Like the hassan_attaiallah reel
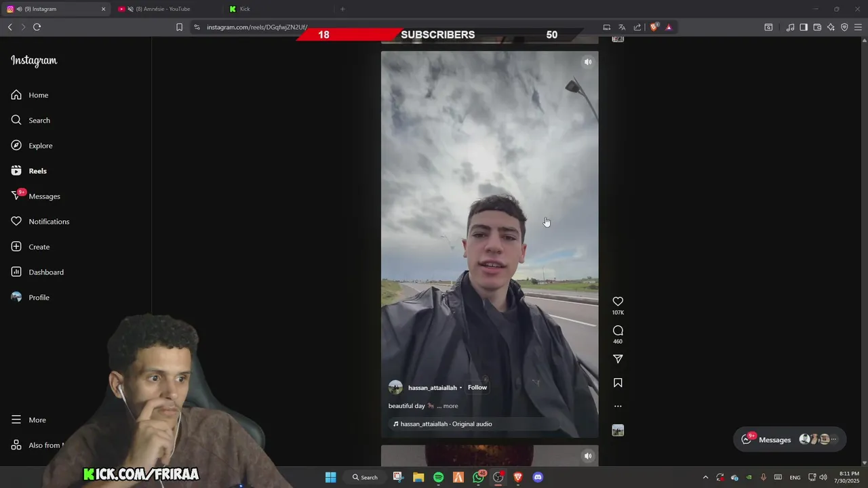Screen dimensions: 868x488 pyautogui.click(x=618, y=302)
